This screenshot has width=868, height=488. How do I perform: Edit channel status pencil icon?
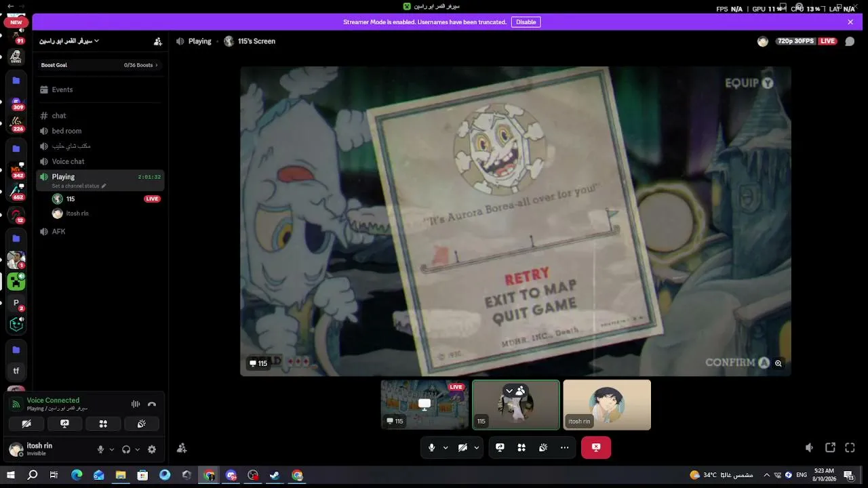click(104, 186)
